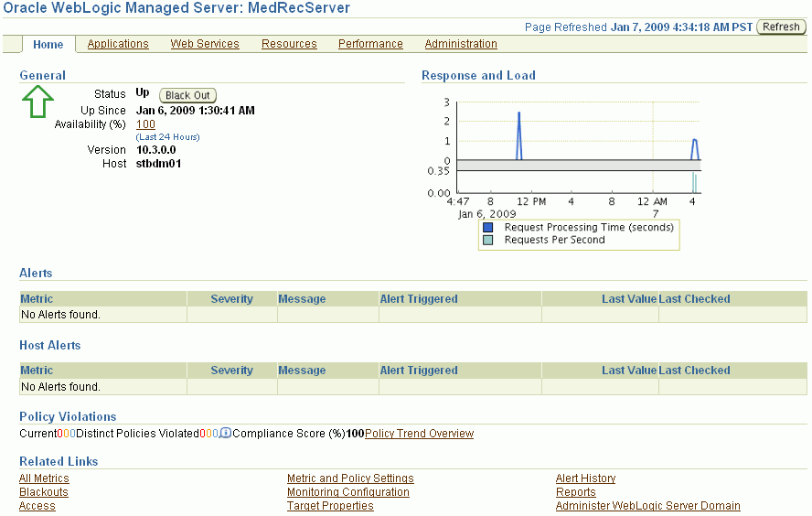
Task: Open the Applications tab
Action: (118, 44)
